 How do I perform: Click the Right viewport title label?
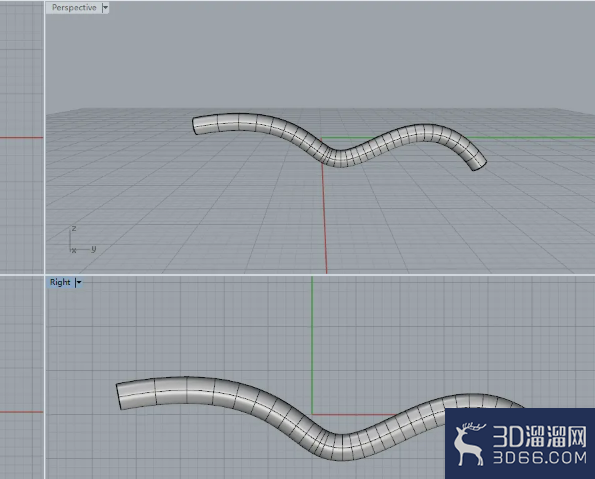click(x=60, y=282)
